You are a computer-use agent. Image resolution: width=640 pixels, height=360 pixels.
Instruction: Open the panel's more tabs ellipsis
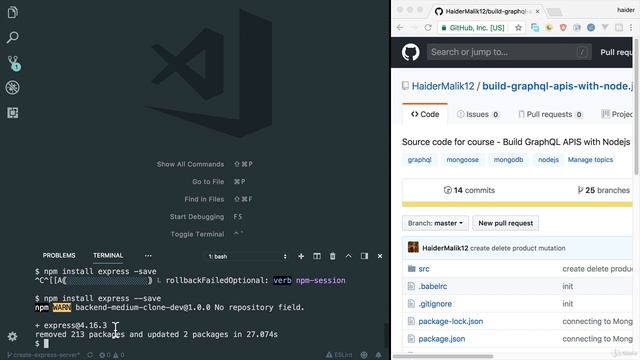pyautogui.click(x=148, y=256)
